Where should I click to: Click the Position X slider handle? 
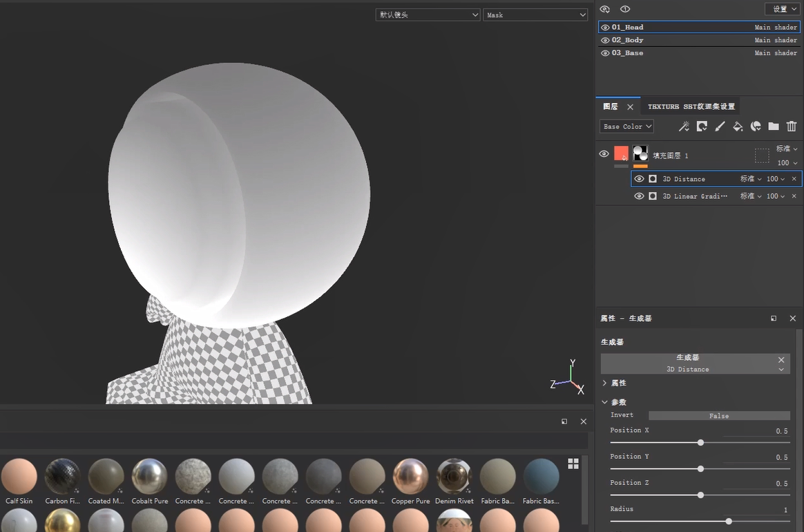click(700, 443)
